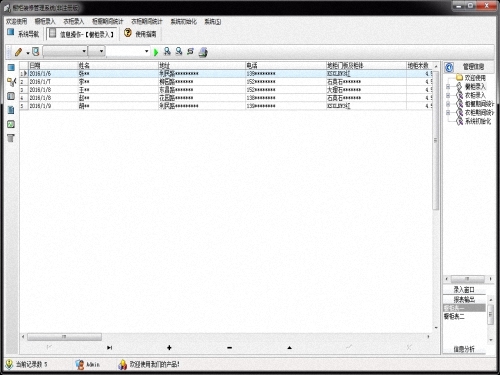Click the tree panel's horizontal scrollbar thumb
Viewport: 500px width, 375px height.
click(468, 279)
